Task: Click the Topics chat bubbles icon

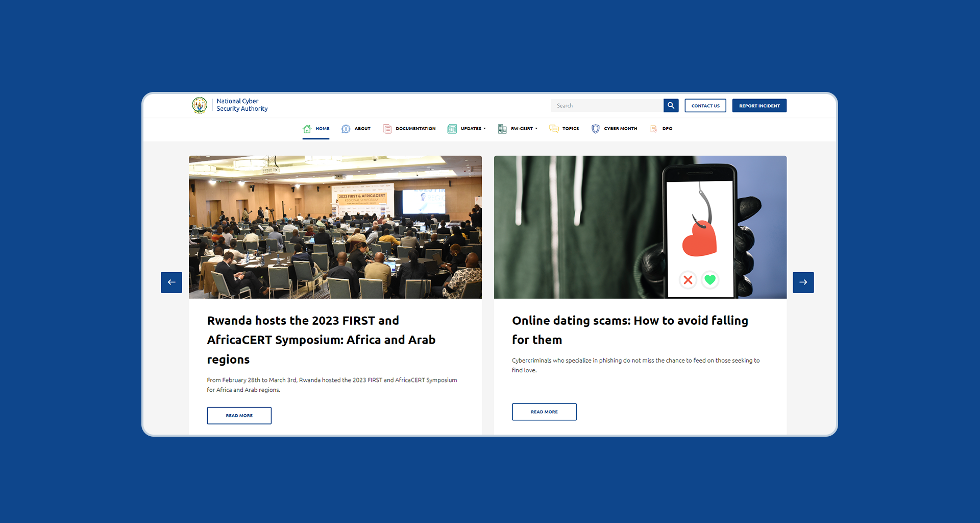Action: 554,129
